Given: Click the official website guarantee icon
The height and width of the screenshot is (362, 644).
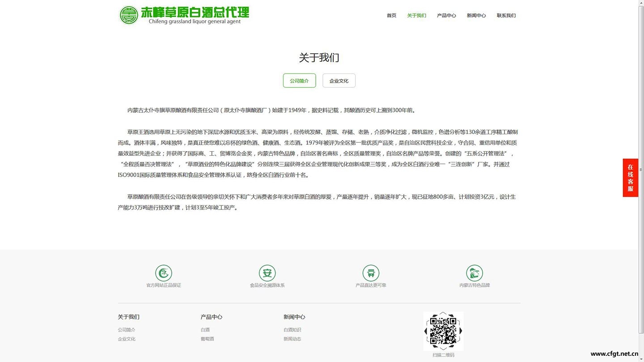Looking at the screenshot, I should point(164,273).
